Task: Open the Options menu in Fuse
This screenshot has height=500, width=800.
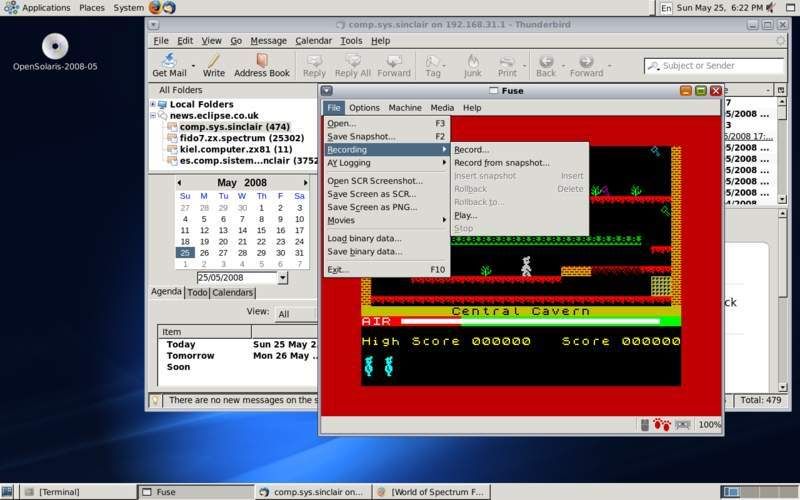Action: pyautogui.click(x=364, y=108)
